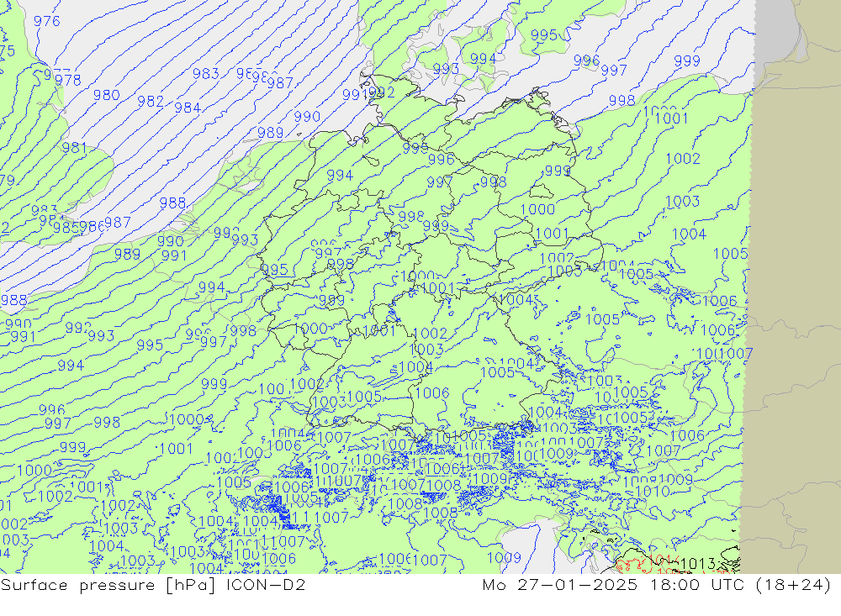Viewport: 841px width, 616px height.
Task: Select the 1010 isobar label
Action: 653,491
